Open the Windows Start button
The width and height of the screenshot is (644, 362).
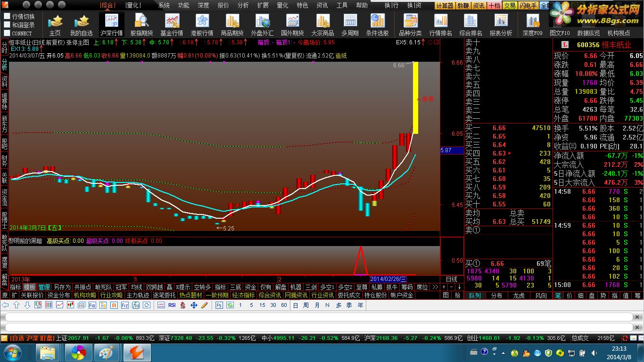(12, 352)
